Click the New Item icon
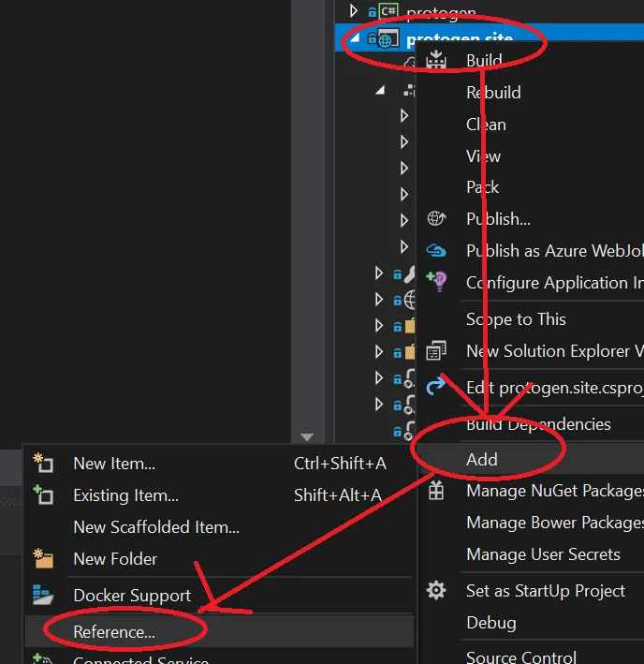The width and height of the screenshot is (644, 664). [43, 463]
